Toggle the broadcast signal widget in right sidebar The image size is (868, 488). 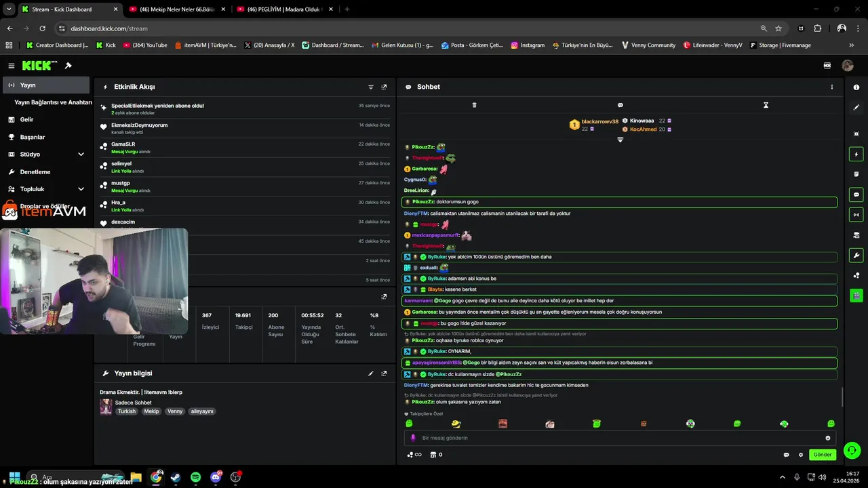tap(856, 215)
